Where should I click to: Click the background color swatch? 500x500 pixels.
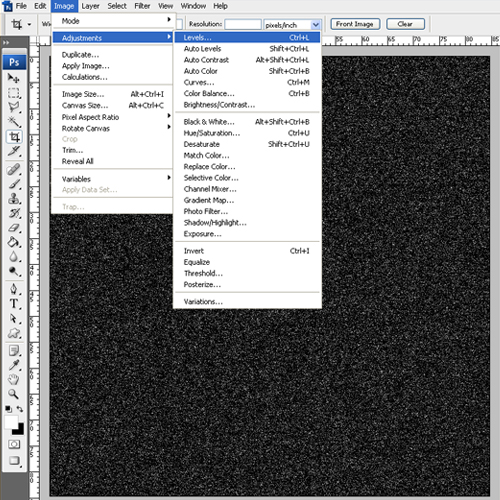point(20,430)
